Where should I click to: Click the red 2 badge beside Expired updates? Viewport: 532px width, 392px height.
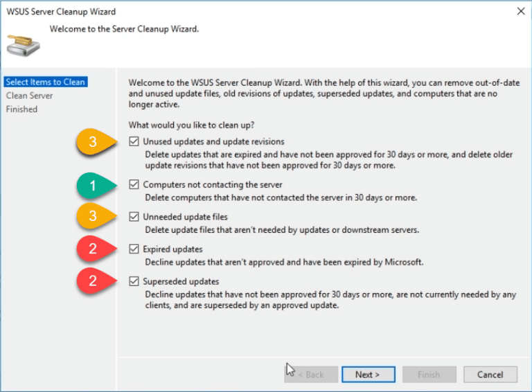pyautogui.click(x=93, y=249)
